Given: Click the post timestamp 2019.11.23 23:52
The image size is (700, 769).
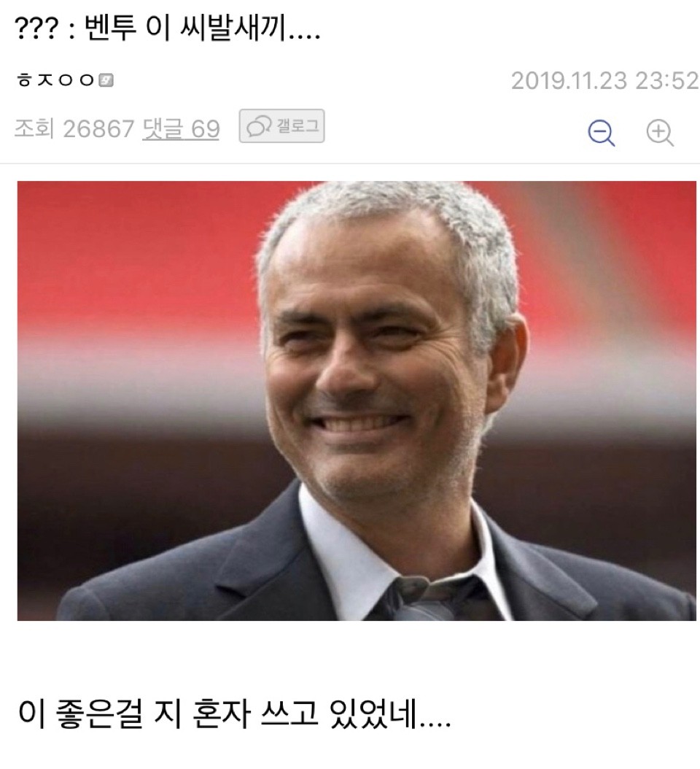Looking at the screenshot, I should [604, 80].
